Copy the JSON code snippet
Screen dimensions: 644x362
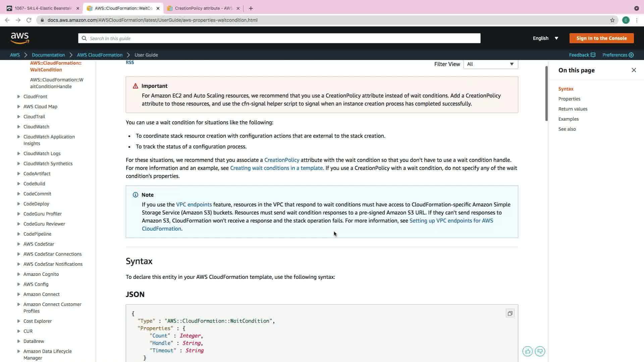(510, 313)
